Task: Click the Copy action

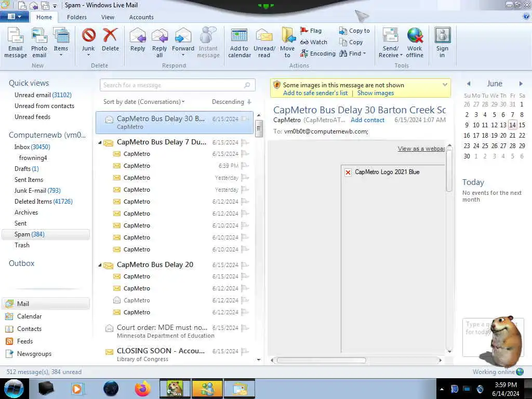Action: coord(351,42)
